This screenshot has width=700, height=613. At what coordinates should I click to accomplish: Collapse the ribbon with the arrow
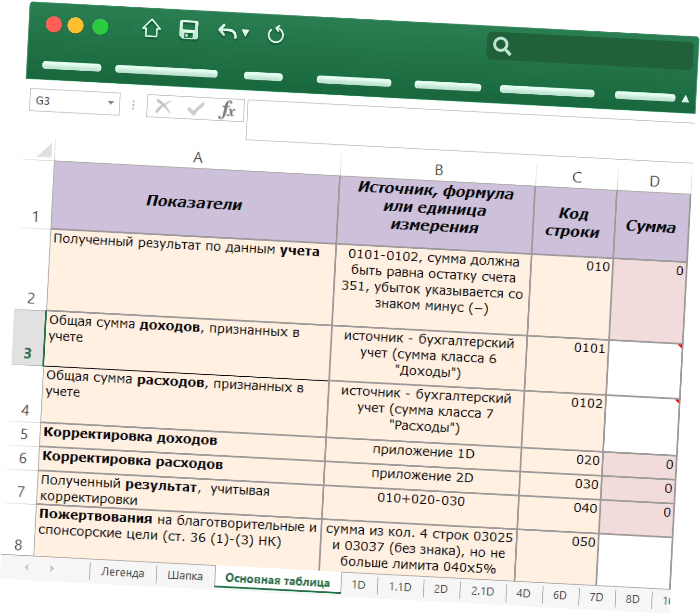[685, 99]
